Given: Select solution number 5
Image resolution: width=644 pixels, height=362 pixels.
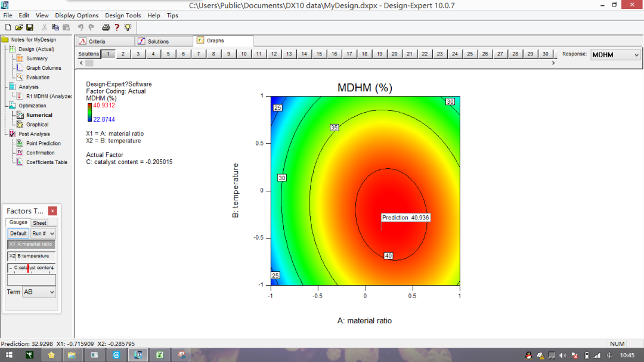Looking at the screenshot, I should click(x=168, y=54).
